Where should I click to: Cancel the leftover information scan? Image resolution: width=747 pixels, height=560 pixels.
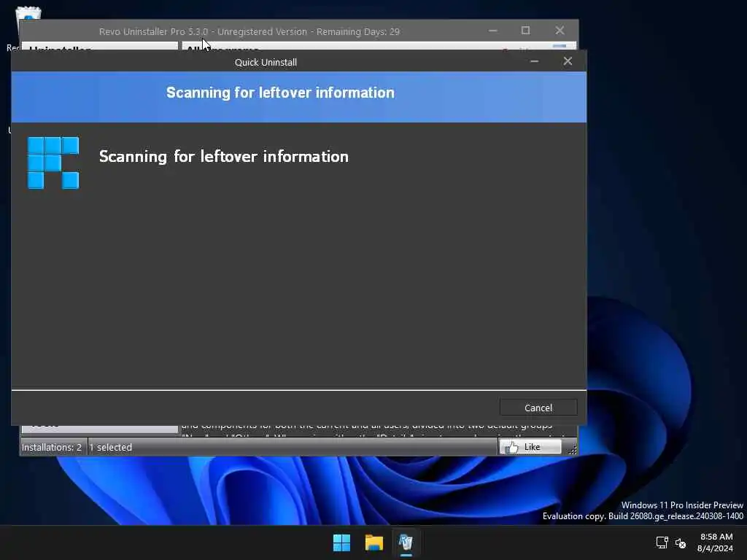[538, 408]
